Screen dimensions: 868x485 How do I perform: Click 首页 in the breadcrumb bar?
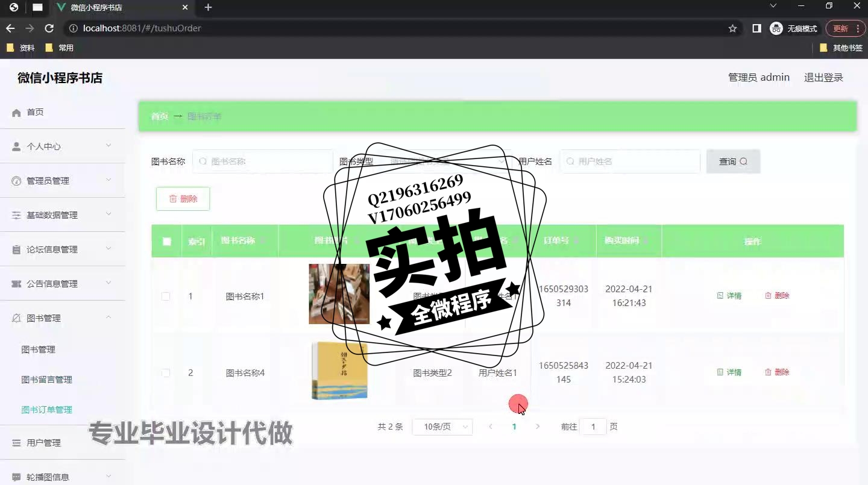tap(160, 116)
